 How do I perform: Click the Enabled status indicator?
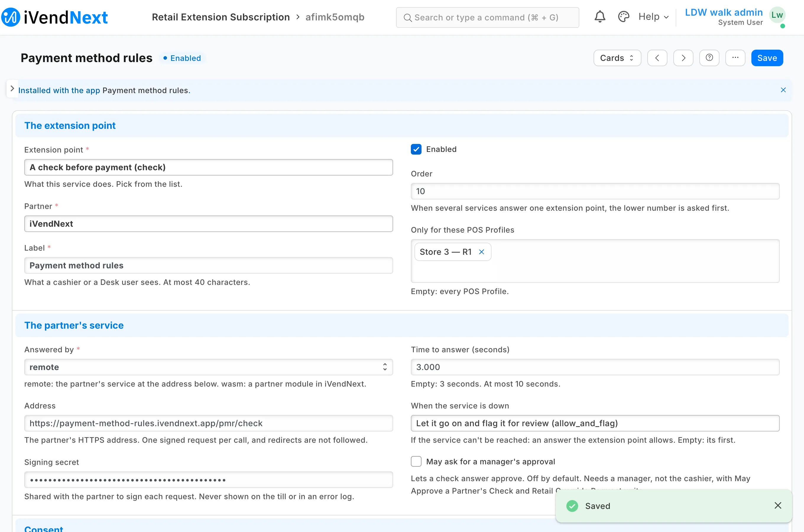[182, 58]
